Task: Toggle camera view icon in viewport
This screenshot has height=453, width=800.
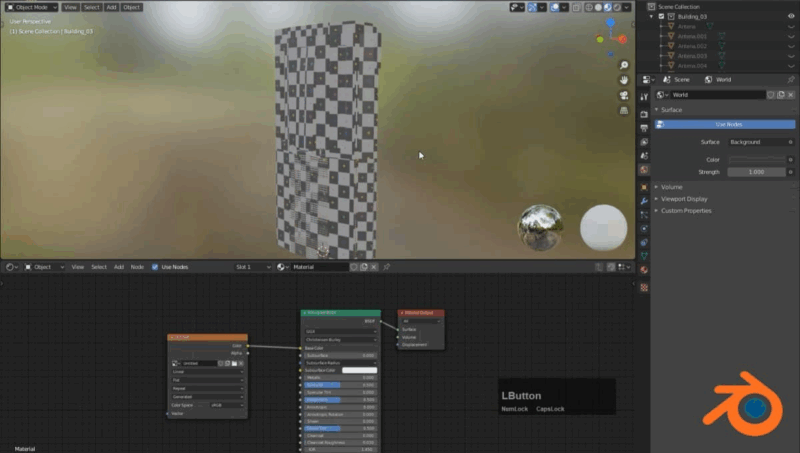Action: pos(623,96)
